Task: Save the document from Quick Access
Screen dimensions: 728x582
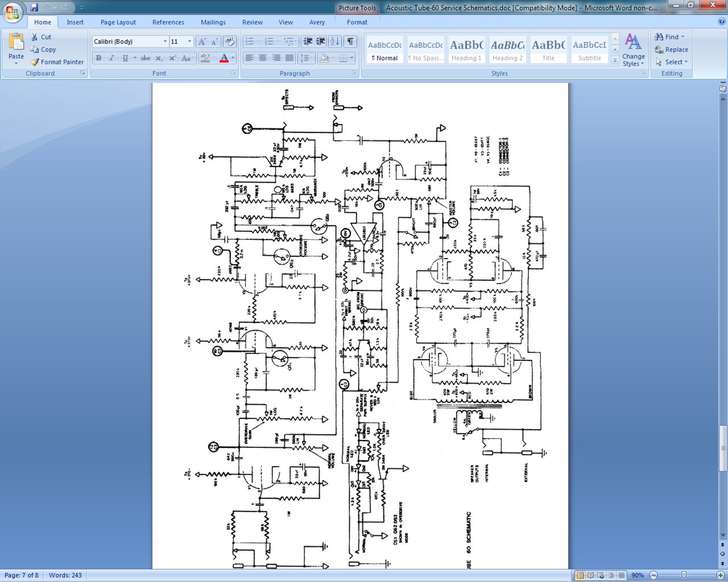Action: coord(34,7)
